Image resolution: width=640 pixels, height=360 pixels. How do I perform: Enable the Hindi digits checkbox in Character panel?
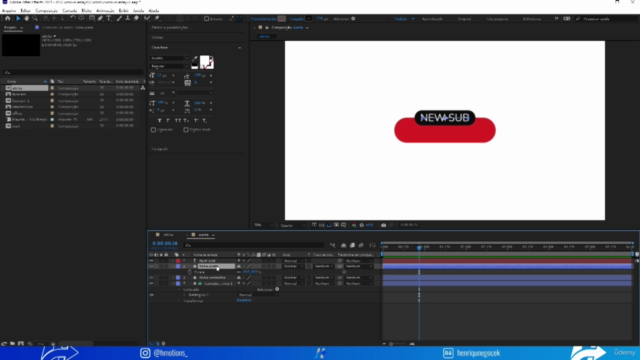(186, 130)
